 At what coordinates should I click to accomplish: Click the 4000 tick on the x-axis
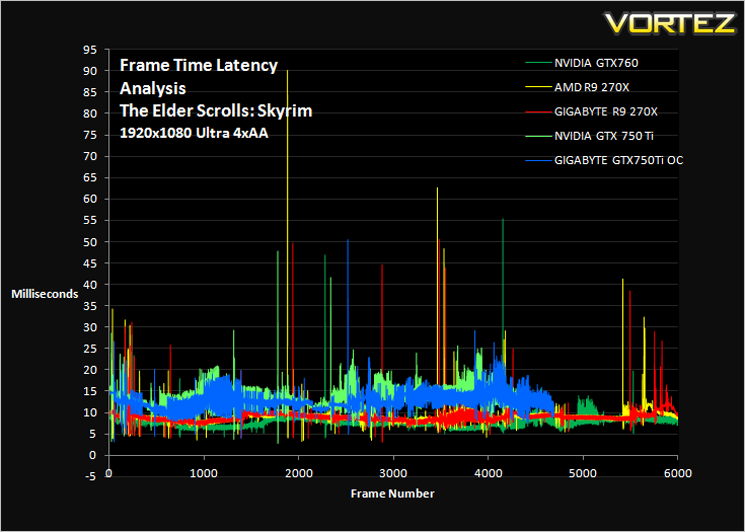click(x=488, y=473)
